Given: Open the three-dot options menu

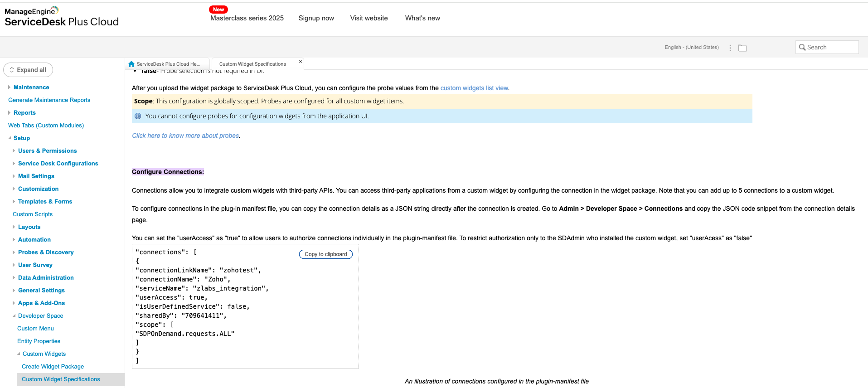Looking at the screenshot, I should 730,48.
